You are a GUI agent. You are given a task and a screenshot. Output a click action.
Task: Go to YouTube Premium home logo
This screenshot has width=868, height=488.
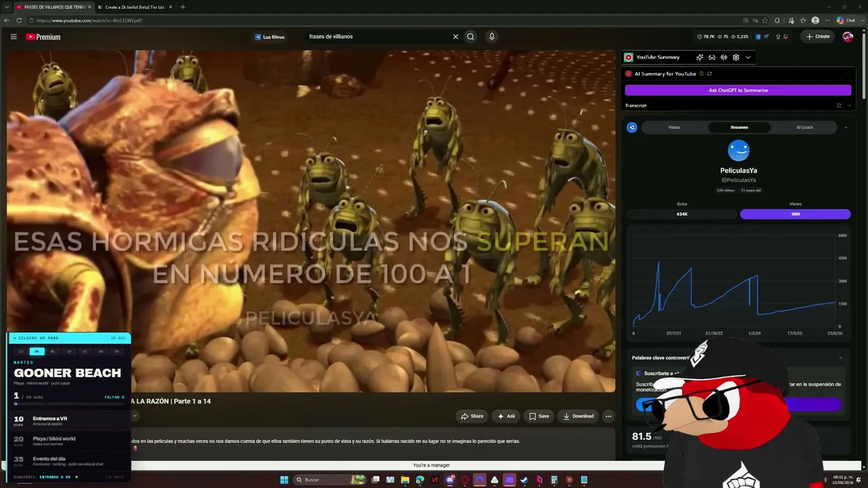coord(43,37)
